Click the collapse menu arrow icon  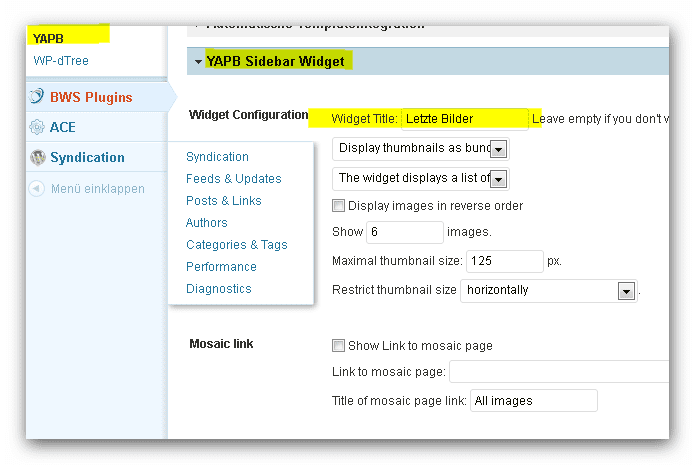pos(36,189)
